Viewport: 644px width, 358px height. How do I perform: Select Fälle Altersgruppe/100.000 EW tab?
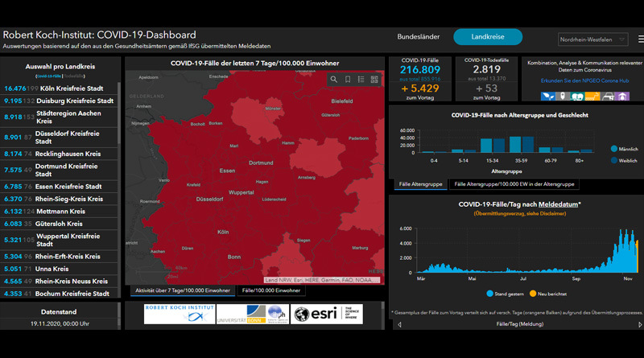[514, 184]
